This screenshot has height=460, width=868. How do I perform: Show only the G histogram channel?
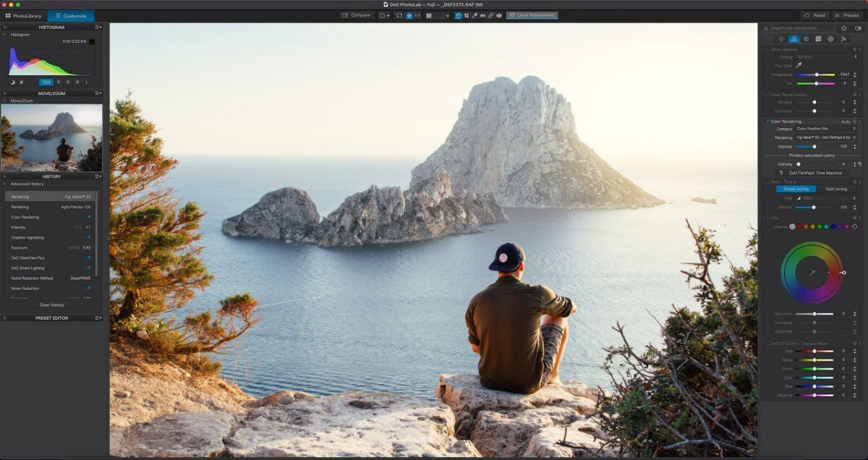pos(68,82)
